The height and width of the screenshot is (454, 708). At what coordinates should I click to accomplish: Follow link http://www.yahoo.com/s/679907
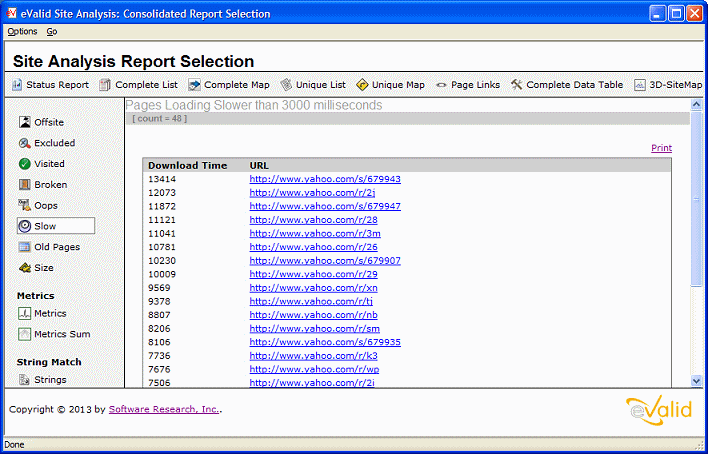point(325,261)
